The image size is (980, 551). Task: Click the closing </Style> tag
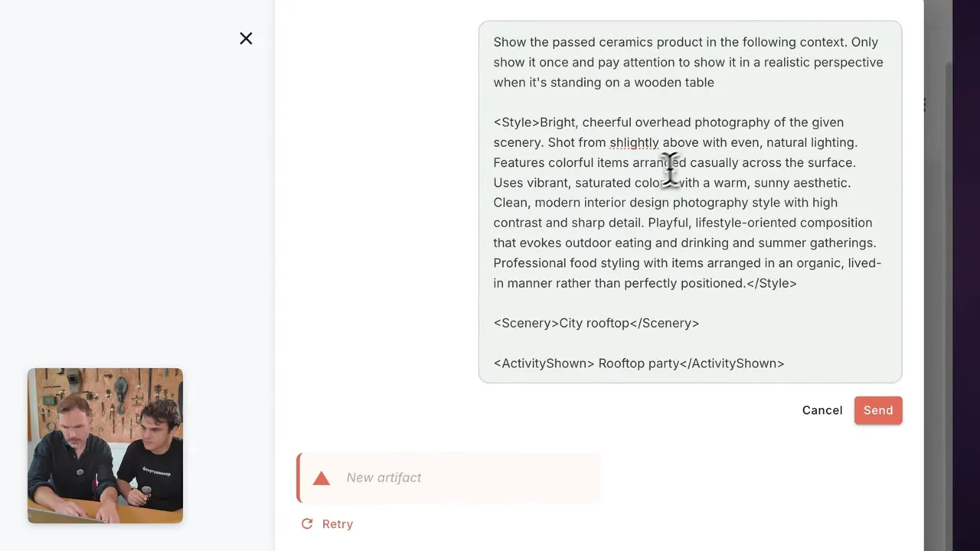pos(771,282)
